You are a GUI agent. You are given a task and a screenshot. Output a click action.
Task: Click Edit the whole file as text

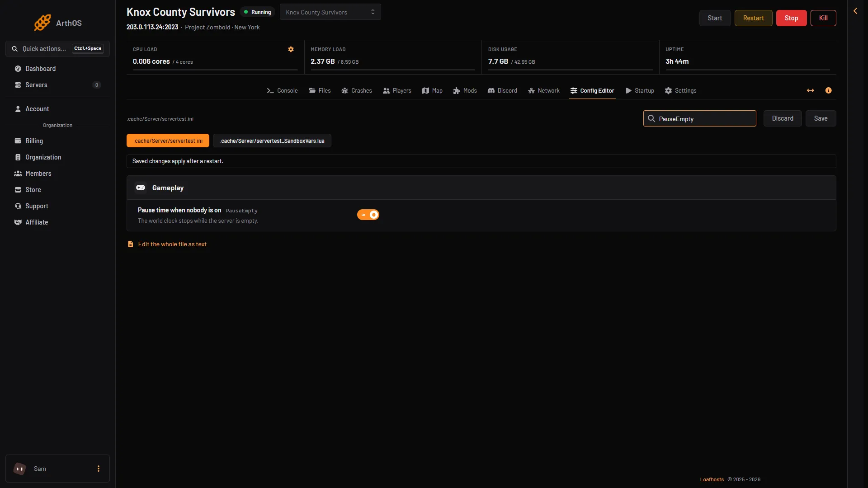(172, 244)
